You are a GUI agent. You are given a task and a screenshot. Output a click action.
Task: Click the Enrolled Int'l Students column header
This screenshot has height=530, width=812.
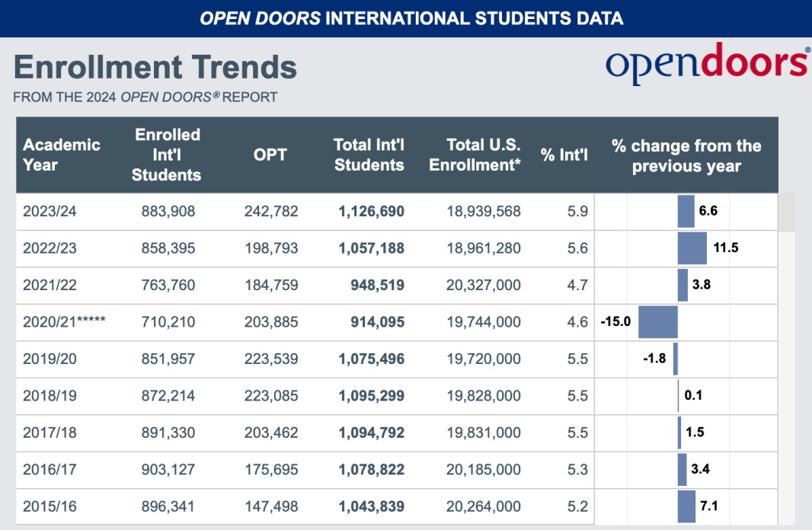coord(167,155)
